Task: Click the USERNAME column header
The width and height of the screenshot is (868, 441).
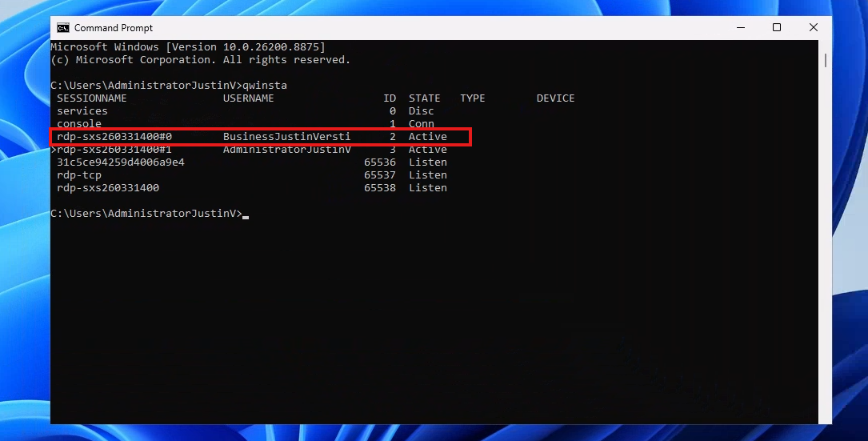Action: (x=249, y=98)
